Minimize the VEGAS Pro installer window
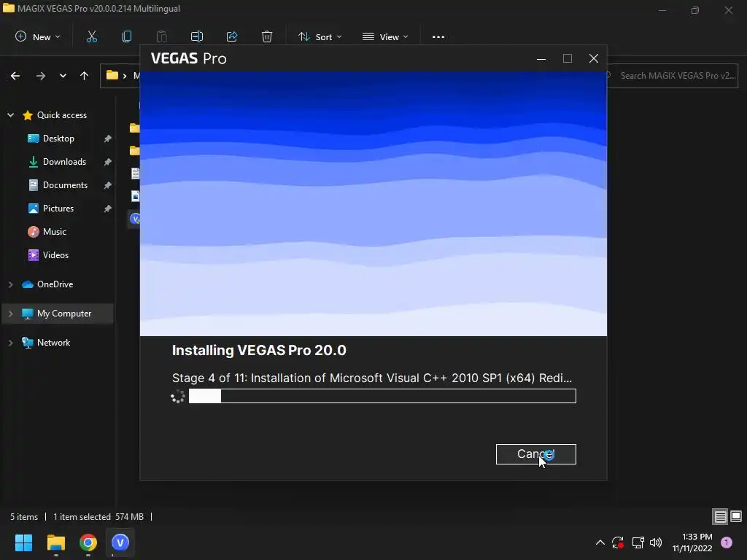747x560 pixels. (541, 58)
